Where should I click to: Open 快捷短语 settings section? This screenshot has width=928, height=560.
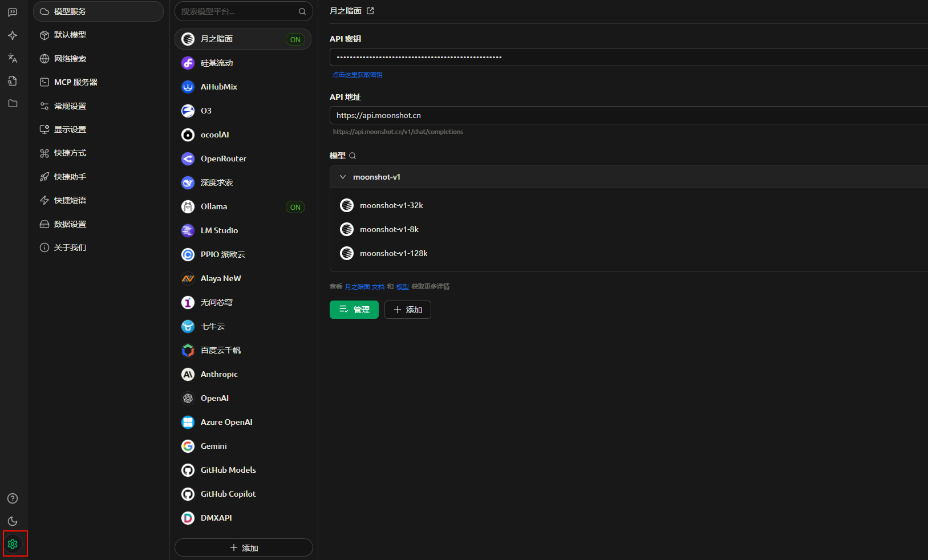[x=98, y=200]
